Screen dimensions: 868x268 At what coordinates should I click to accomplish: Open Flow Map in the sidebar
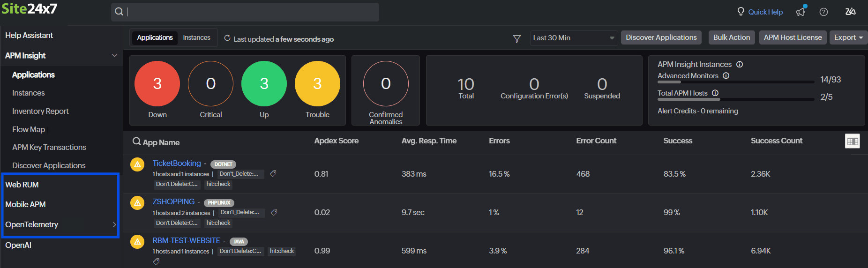(x=29, y=129)
